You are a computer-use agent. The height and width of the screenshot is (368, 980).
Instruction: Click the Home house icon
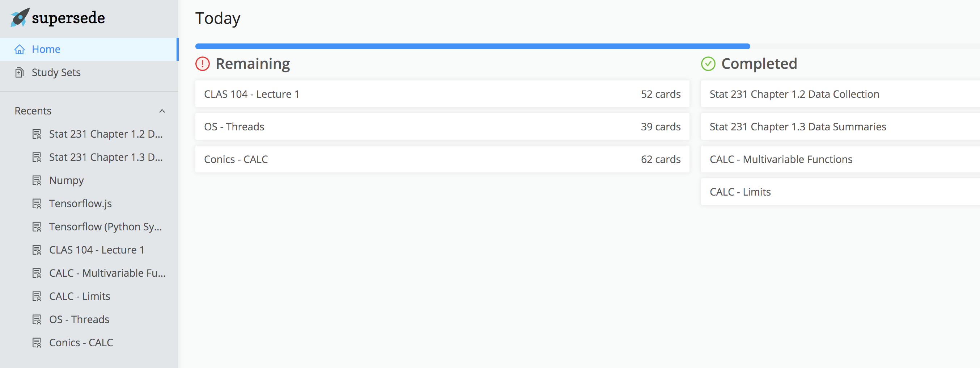click(20, 50)
